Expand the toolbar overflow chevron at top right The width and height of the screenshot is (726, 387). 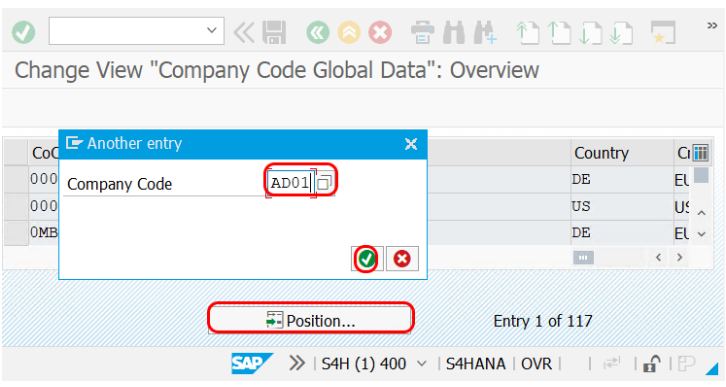[x=712, y=26]
